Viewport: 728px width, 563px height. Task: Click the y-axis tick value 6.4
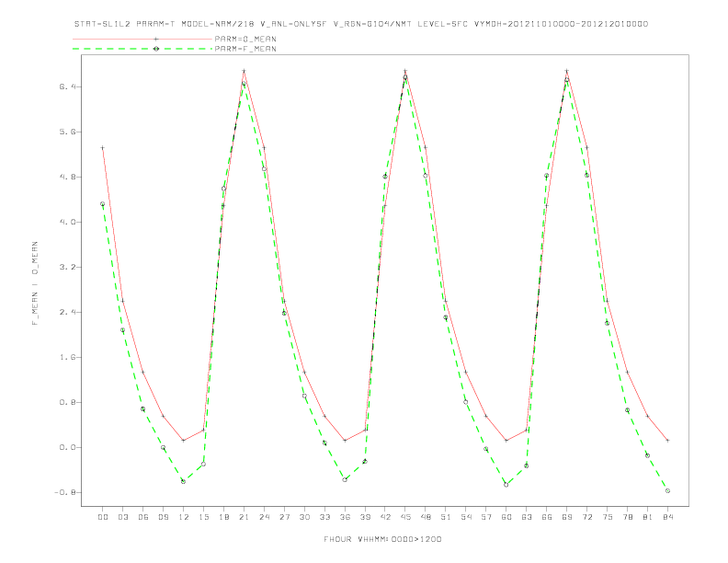tap(67, 86)
